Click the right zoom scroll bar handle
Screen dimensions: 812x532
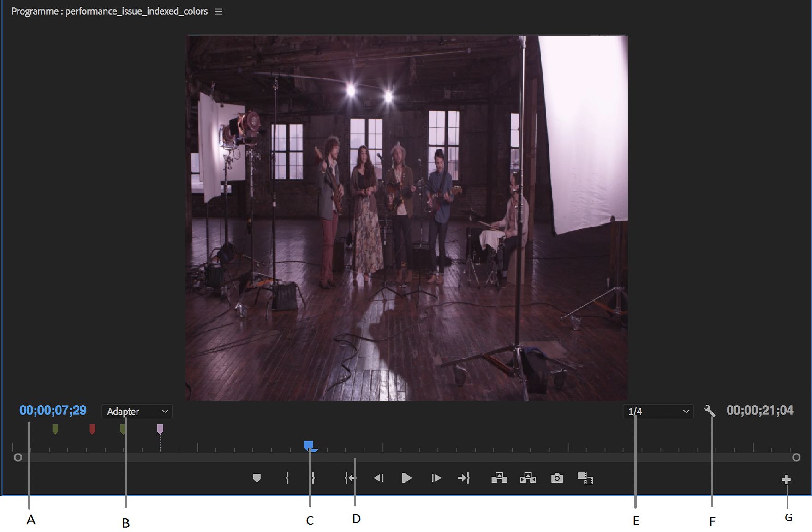pyautogui.click(x=796, y=457)
